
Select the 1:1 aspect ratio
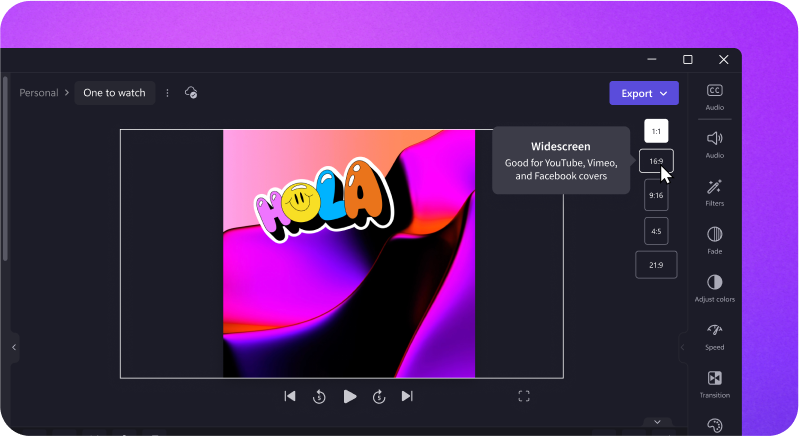(x=656, y=131)
